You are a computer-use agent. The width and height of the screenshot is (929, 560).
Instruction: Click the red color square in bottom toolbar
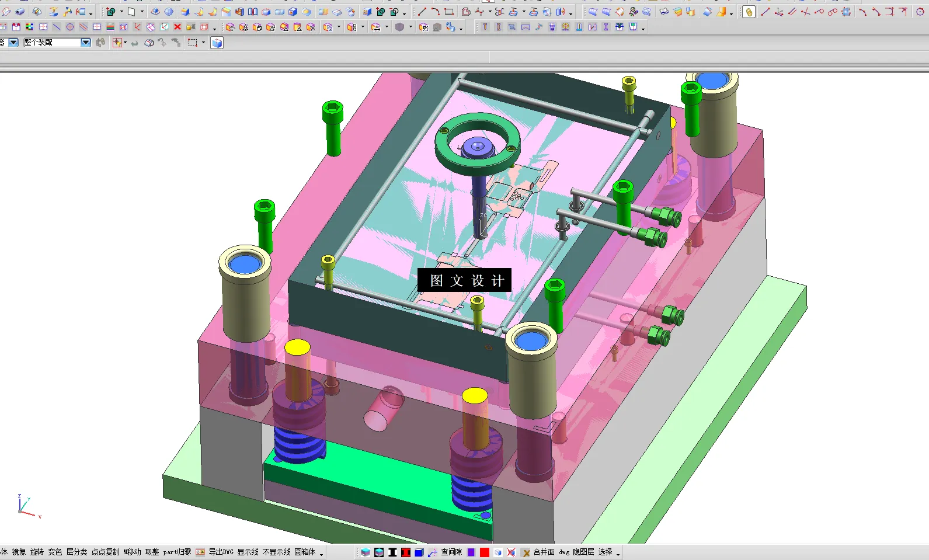[x=485, y=552]
